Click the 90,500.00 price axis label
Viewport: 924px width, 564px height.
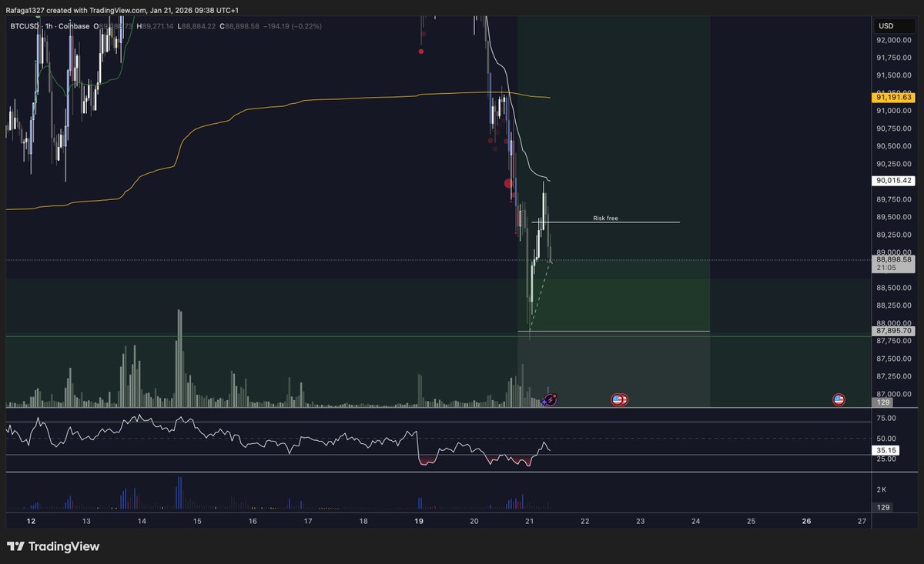(894, 146)
